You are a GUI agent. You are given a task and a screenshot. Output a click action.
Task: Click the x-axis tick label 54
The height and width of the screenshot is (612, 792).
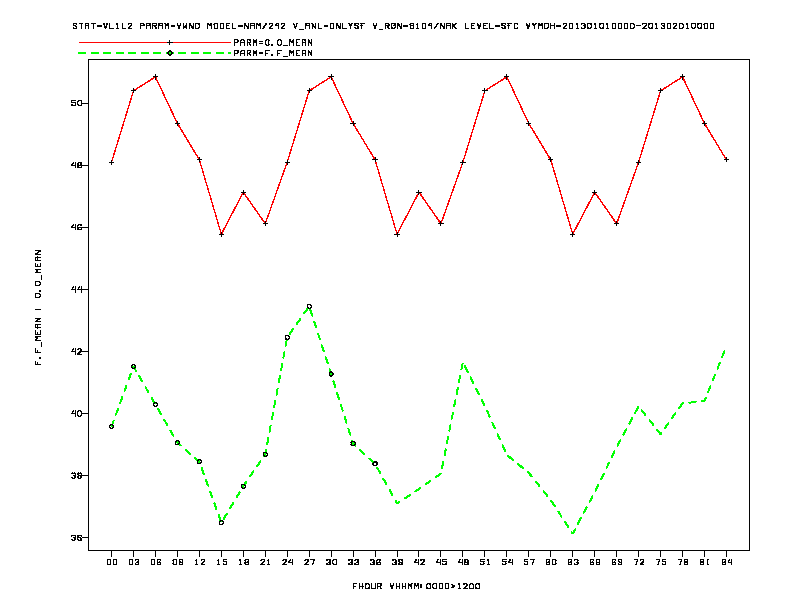(507, 562)
